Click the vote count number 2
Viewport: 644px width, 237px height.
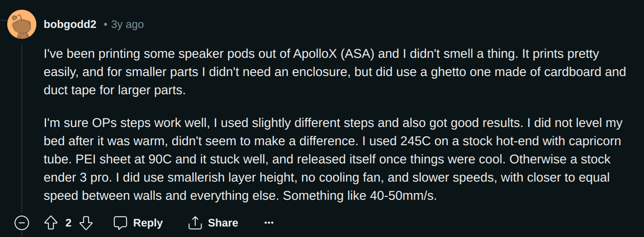(x=68, y=223)
